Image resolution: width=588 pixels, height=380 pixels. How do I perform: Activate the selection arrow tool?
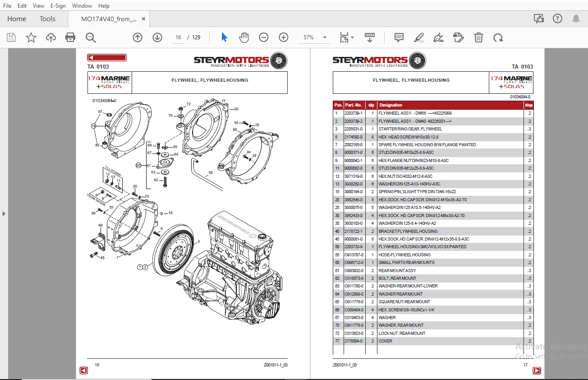pos(224,37)
